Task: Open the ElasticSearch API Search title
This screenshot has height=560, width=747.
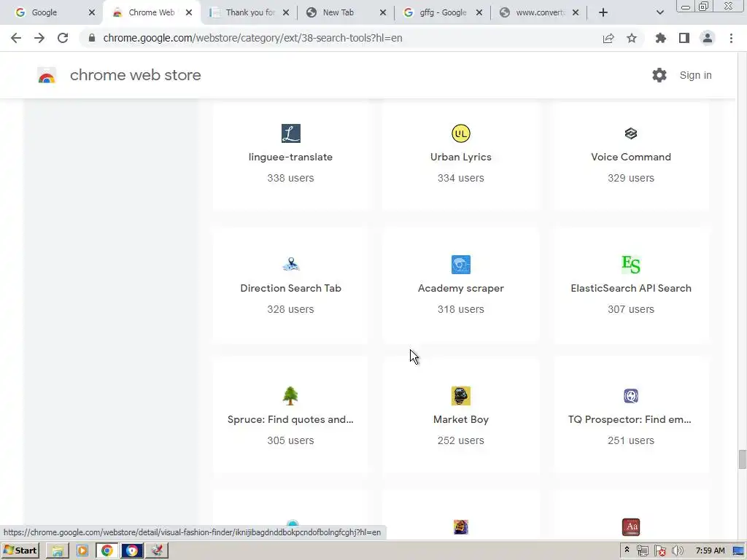Action: tap(631, 288)
